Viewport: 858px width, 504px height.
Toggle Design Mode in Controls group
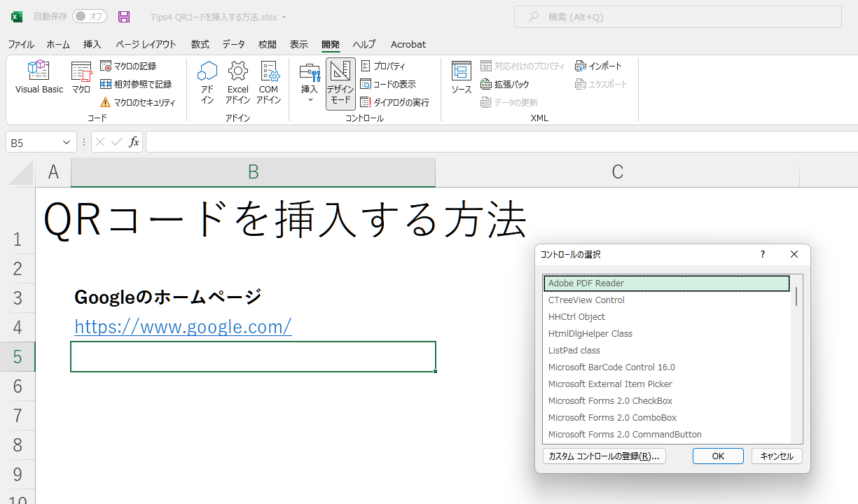tap(340, 83)
